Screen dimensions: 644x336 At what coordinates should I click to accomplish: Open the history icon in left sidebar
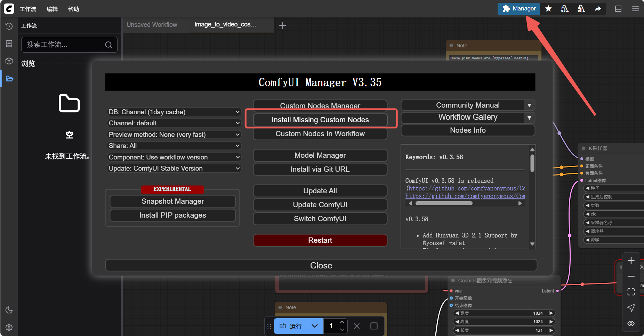[9, 26]
